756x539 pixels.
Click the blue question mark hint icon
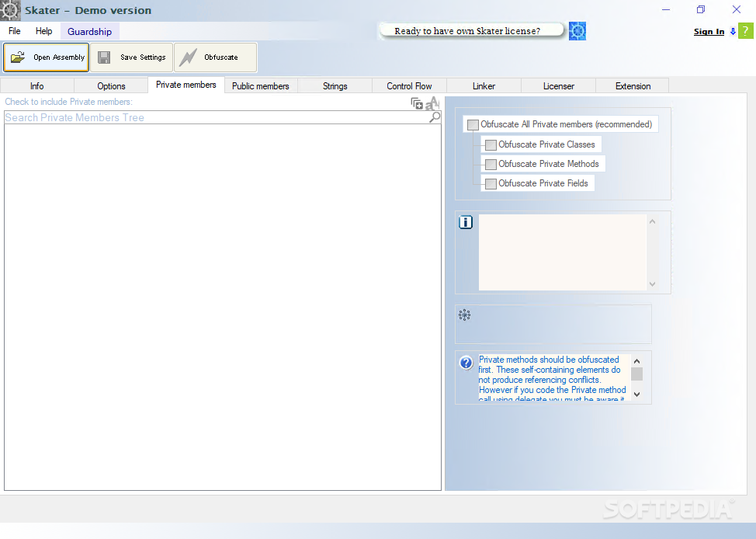pyautogui.click(x=466, y=363)
